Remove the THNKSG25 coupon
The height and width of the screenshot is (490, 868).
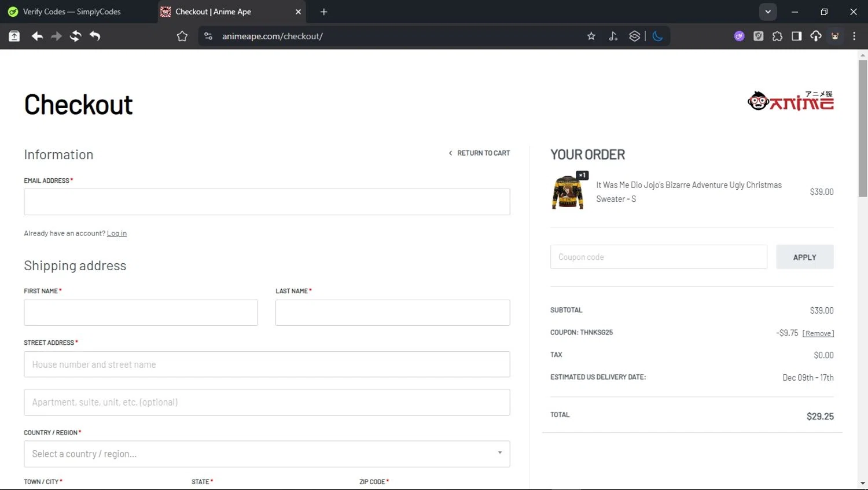818,333
